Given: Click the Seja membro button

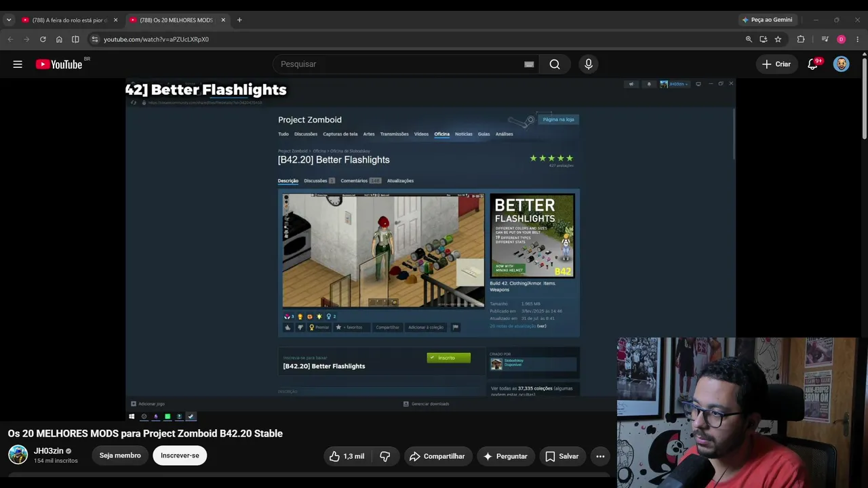Looking at the screenshot, I should pyautogui.click(x=120, y=455).
